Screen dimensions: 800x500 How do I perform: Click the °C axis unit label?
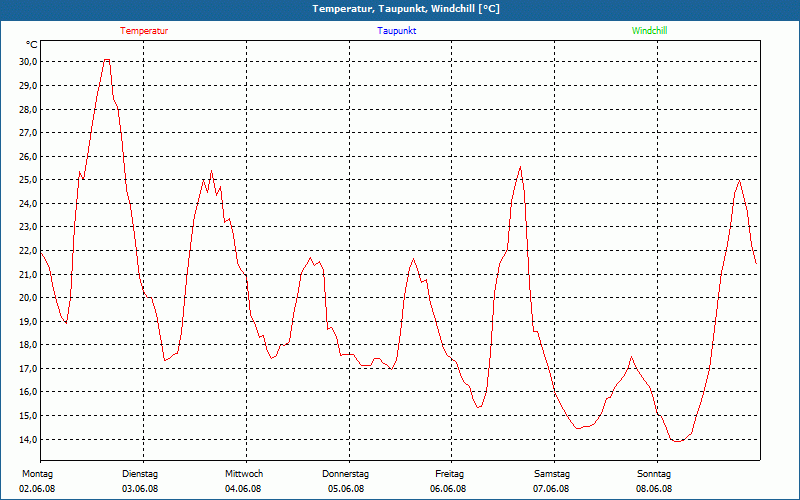[x=32, y=45]
